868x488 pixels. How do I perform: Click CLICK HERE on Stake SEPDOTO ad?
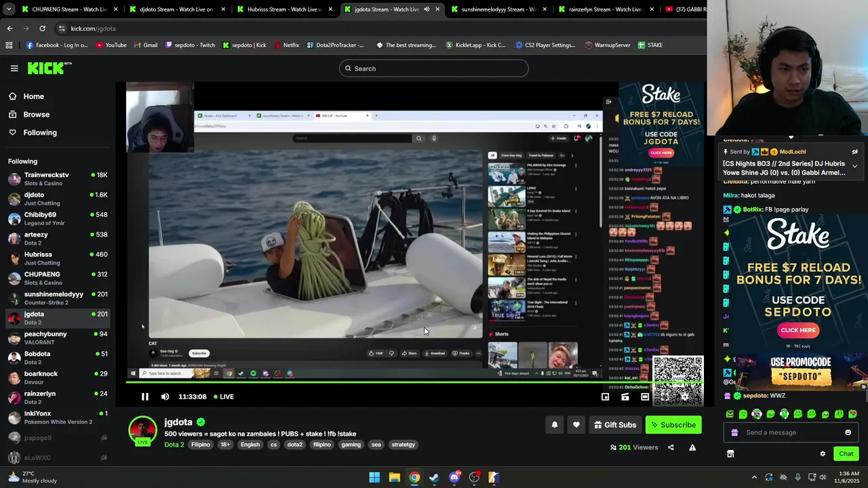(x=797, y=330)
